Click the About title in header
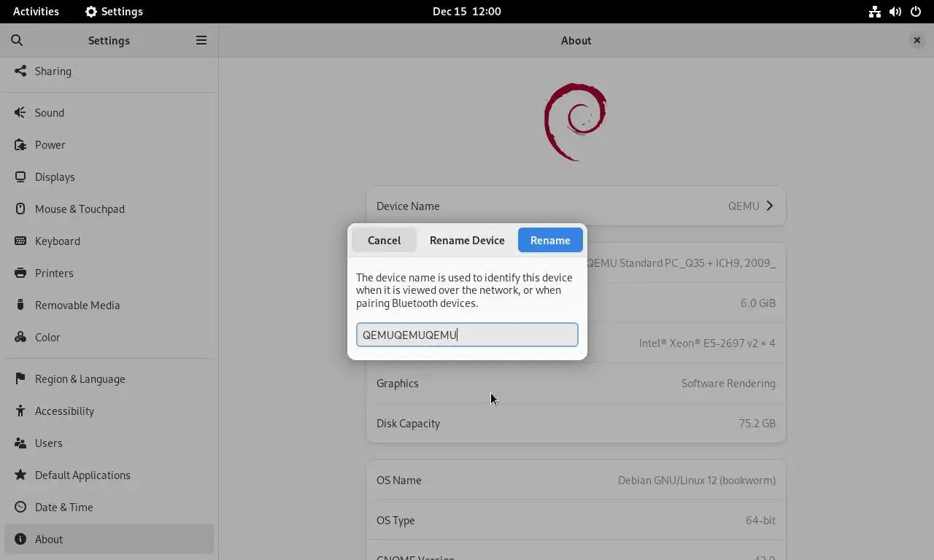 pos(576,41)
